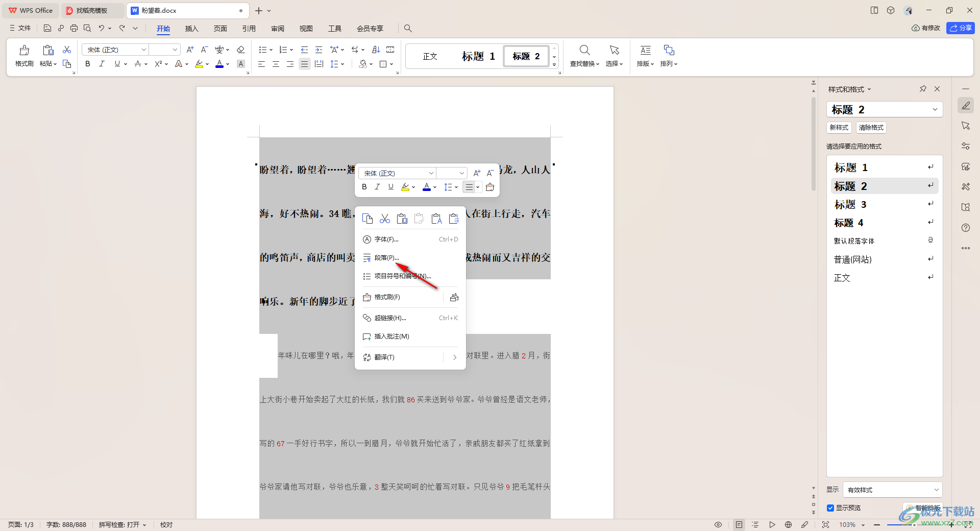The height and width of the screenshot is (531, 980).
Task: Open the 文件 file menu button
Action: coord(20,28)
